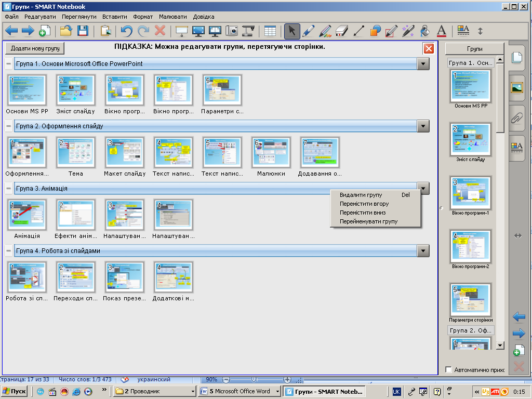Screen dimensions: 532x399
Task: Choose Видалити групу from context menu
Action: tap(375, 195)
